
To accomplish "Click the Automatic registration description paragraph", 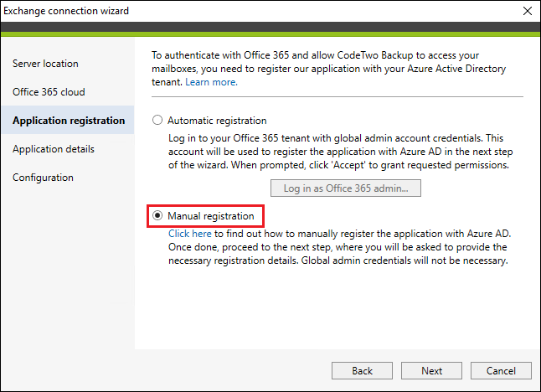I will pyautogui.click(x=340, y=152).
